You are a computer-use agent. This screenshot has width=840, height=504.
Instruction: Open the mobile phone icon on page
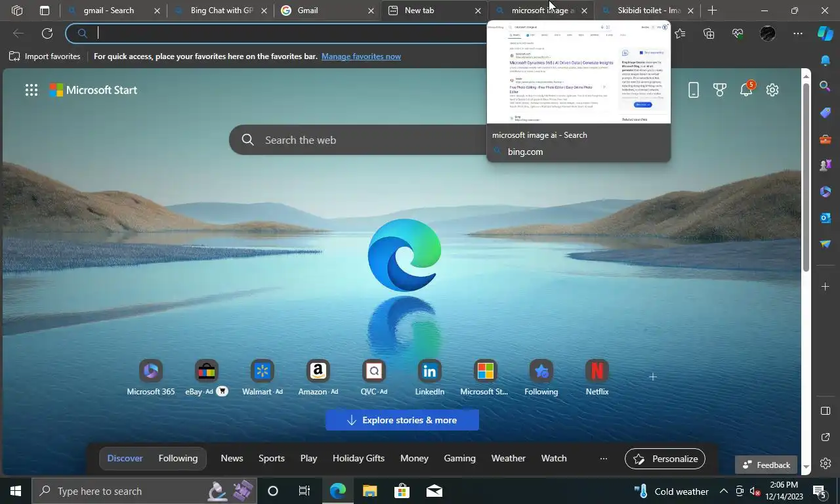coord(694,91)
